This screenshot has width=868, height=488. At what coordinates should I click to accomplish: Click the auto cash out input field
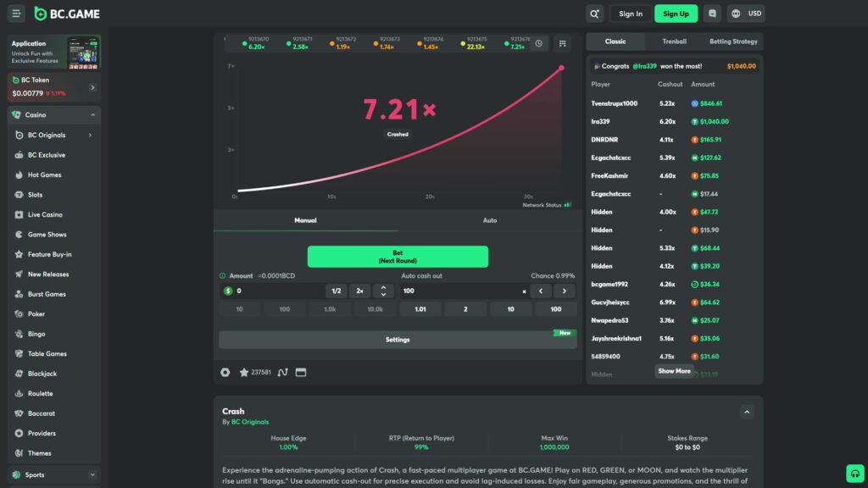[460, 291]
